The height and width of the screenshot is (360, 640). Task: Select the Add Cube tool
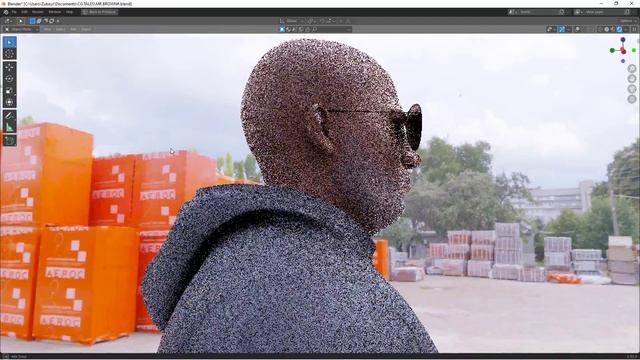tap(10, 141)
